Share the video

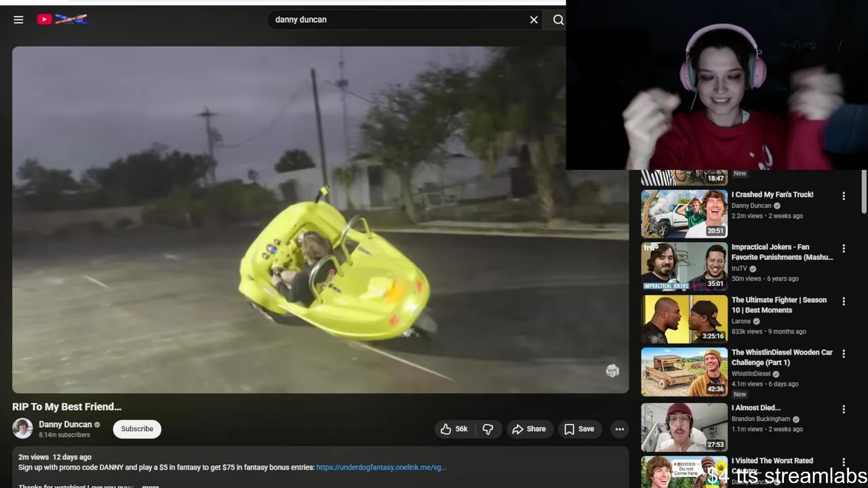click(x=529, y=429)
